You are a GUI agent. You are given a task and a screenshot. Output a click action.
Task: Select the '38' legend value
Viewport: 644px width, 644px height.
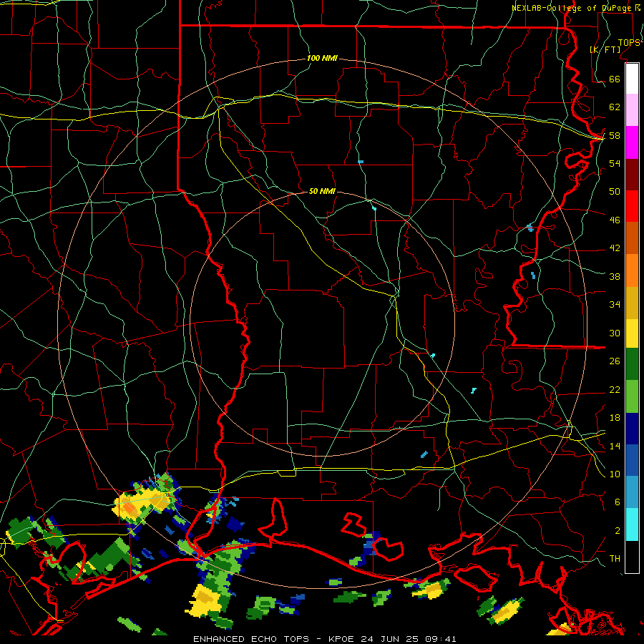point(615,277)
